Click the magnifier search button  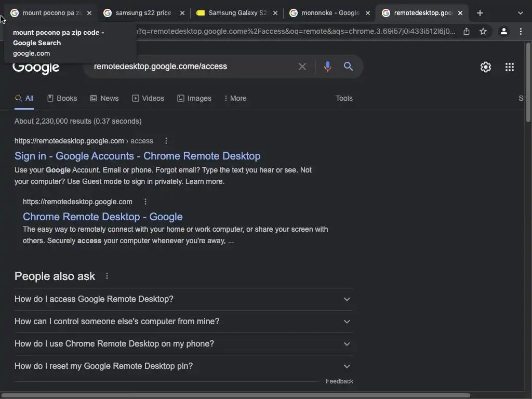[348, 66]
